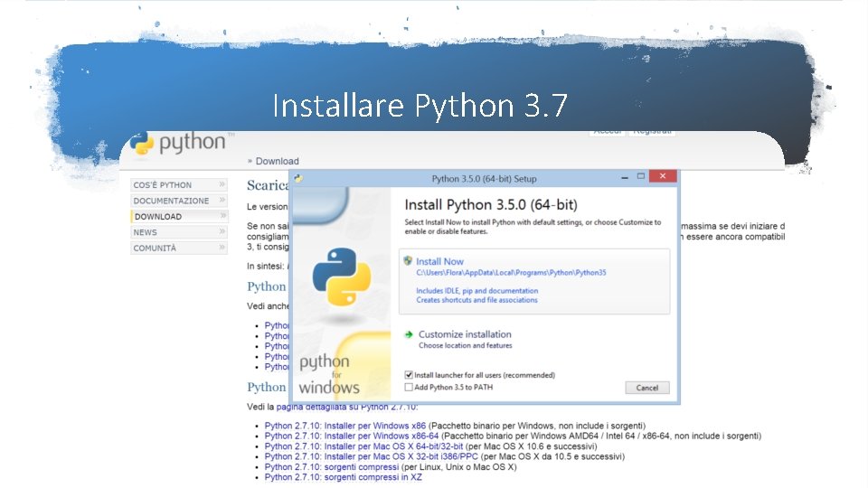Viewport: 868px width, 488px height.
Task: Click the Installare Python 3.7 slide title
Action: pyautogui.click(x=420, y=105)
